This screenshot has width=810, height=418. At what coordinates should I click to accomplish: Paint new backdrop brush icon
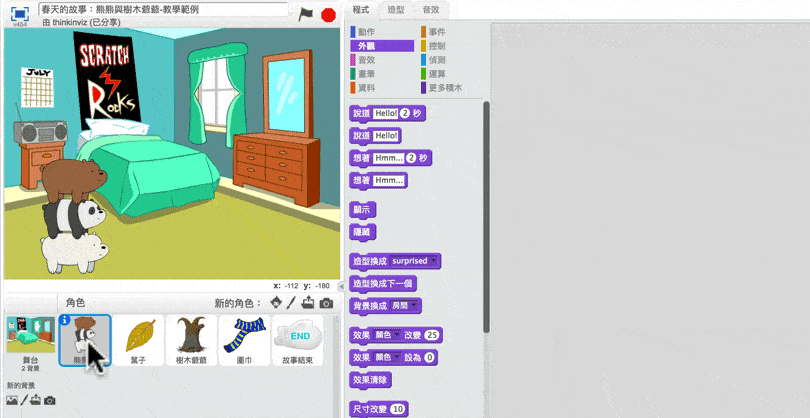(x=23, y=400)
